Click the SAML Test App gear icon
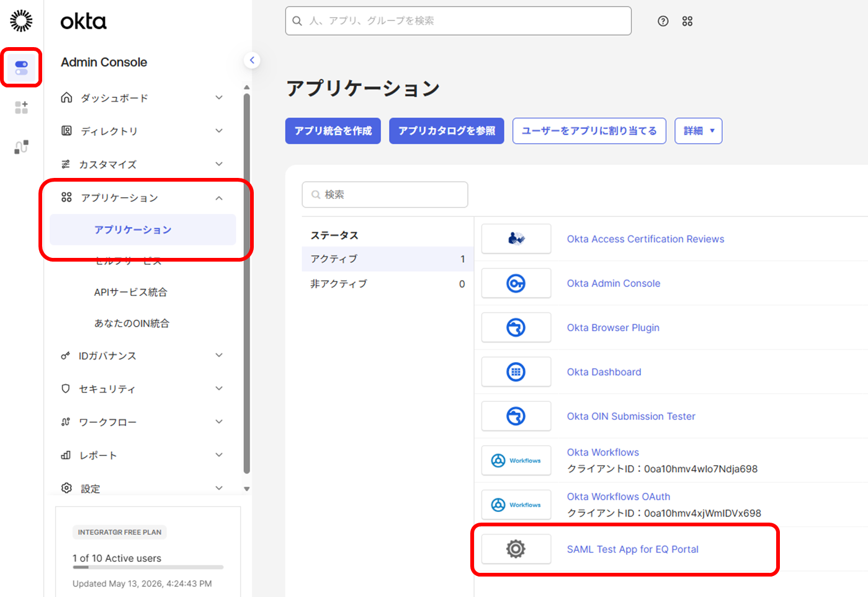868x597 pixels. (516, 549)
